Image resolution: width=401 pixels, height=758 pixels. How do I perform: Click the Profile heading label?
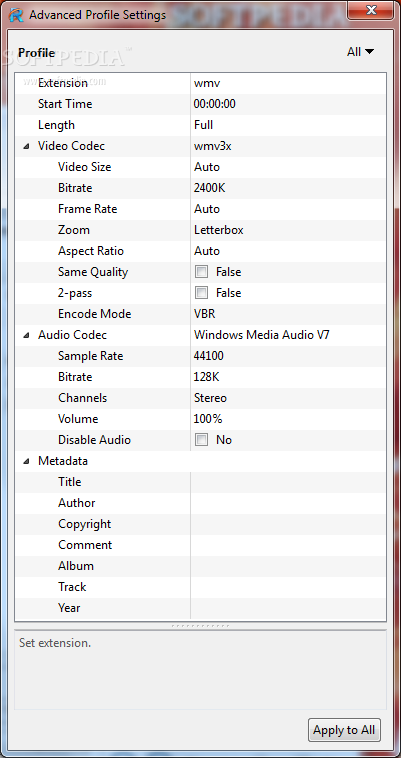[x=36, y=52]
